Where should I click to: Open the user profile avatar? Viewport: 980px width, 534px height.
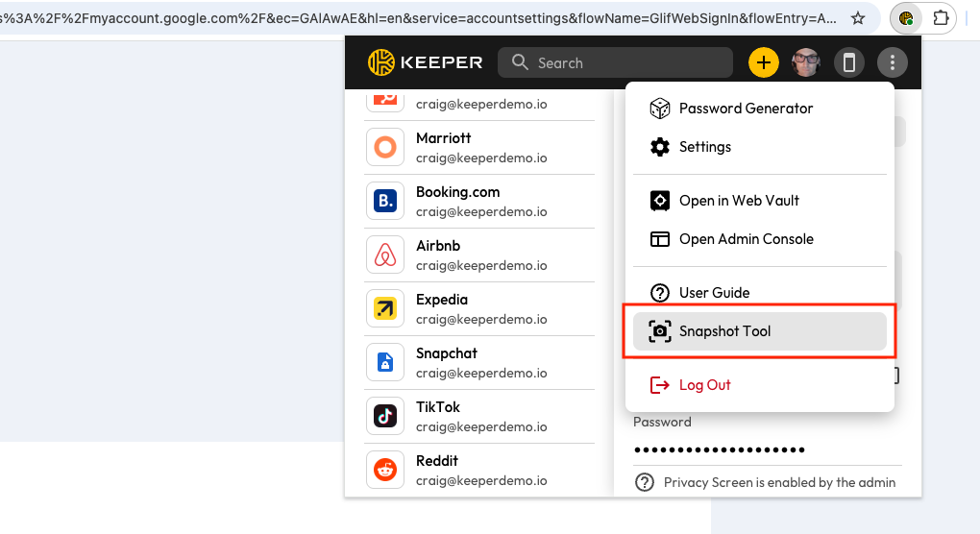pos(805,63)
